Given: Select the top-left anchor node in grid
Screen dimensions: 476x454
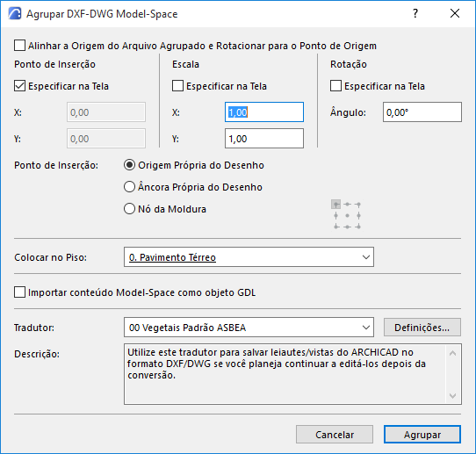Looking at the screenshot, I should coord(335,205).
